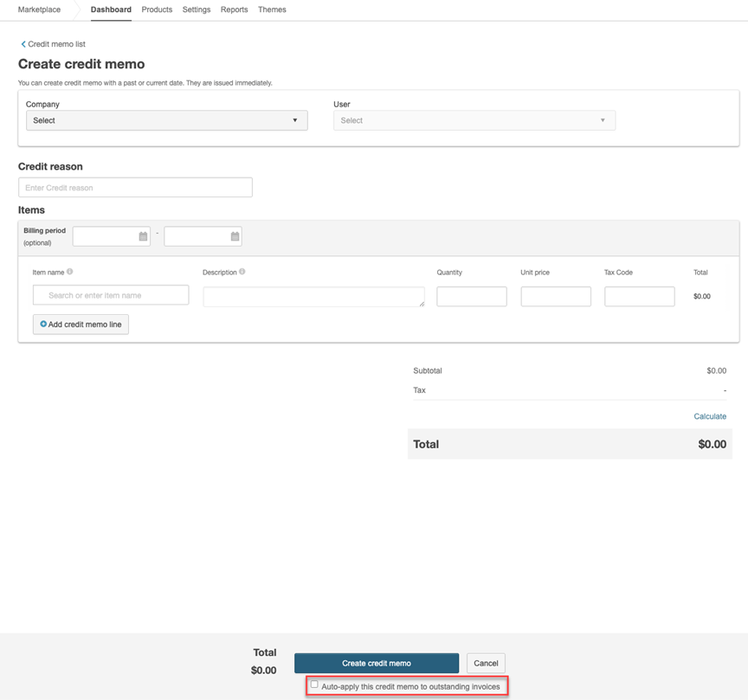Click the billing period start date field
The width and height of the screenshot is (748, 700).
pyautogui.click(x=112, y=236)
